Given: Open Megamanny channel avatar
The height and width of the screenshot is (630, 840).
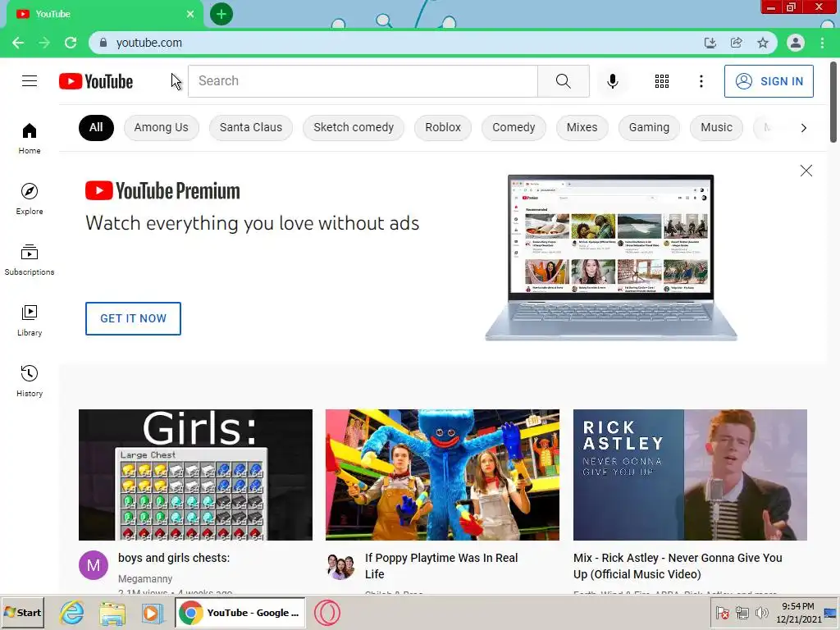Looking at the screenshot, I should click(94, 564).
